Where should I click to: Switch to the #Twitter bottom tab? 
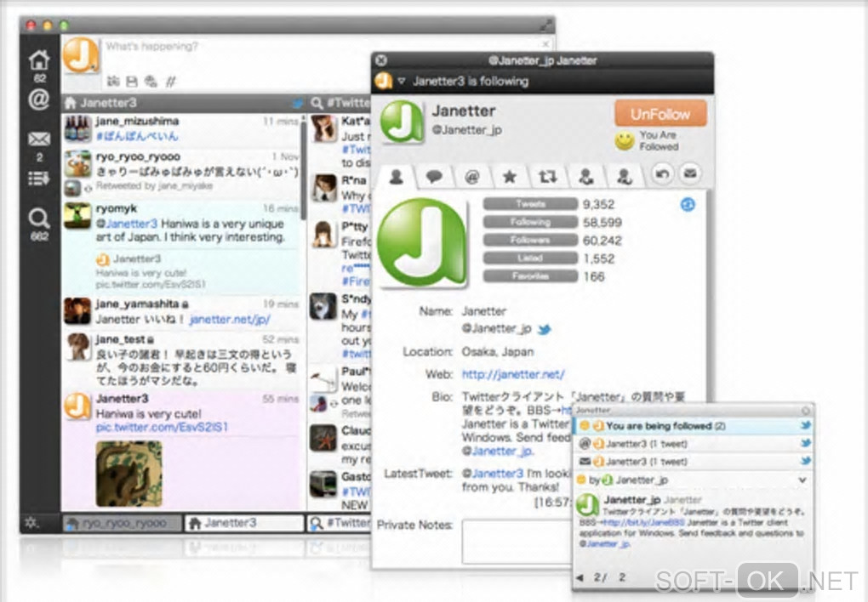[339, 523]
